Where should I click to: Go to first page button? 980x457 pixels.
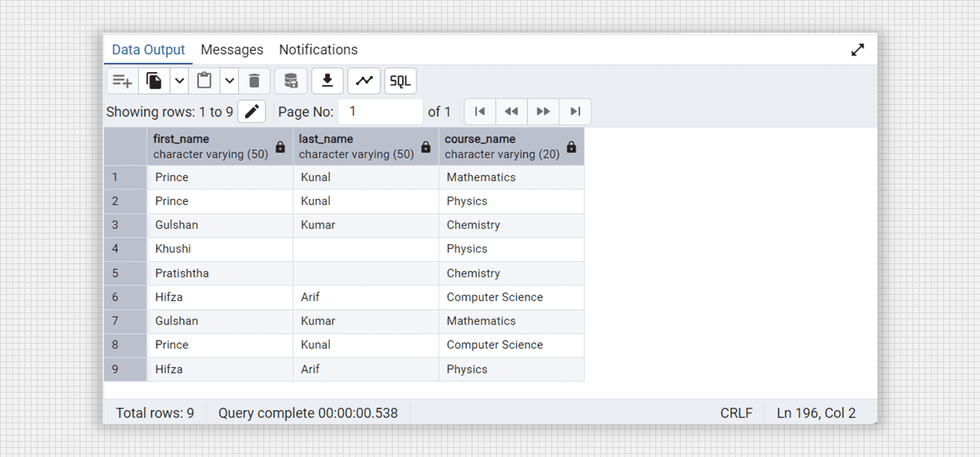click(480, 112)
